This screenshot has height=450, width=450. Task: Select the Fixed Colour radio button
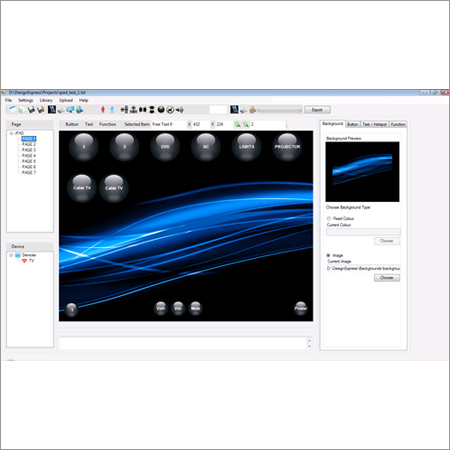329,218
